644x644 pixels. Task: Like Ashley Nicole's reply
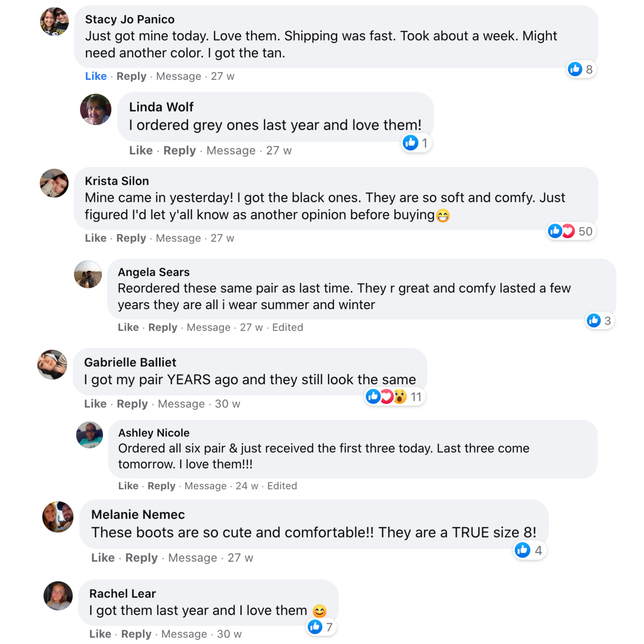(x=128, y=486)
